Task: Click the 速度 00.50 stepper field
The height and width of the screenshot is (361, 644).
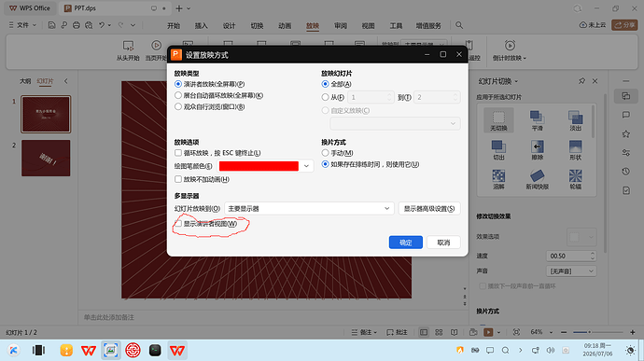Action: (571, 256)
